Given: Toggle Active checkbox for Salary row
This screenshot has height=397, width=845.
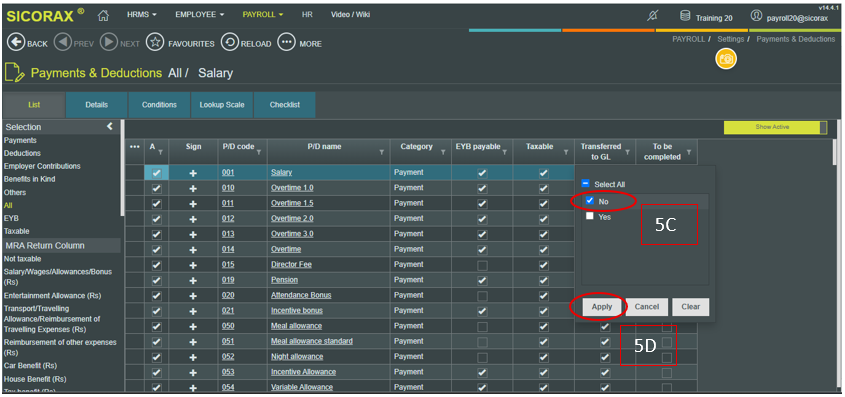Looking at the screenshot, I should (x=156, y=173).
